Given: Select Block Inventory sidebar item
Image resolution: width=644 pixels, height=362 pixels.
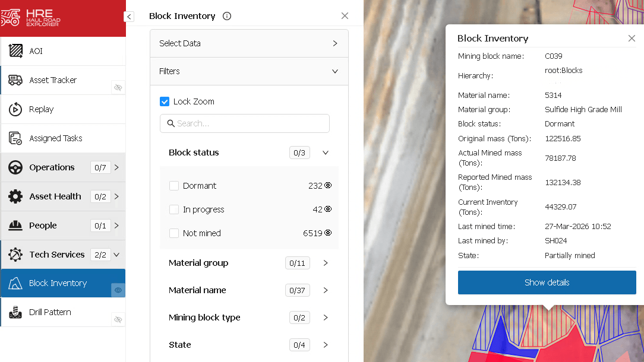Looking at the screenshot, I should [x=63, y=283].
